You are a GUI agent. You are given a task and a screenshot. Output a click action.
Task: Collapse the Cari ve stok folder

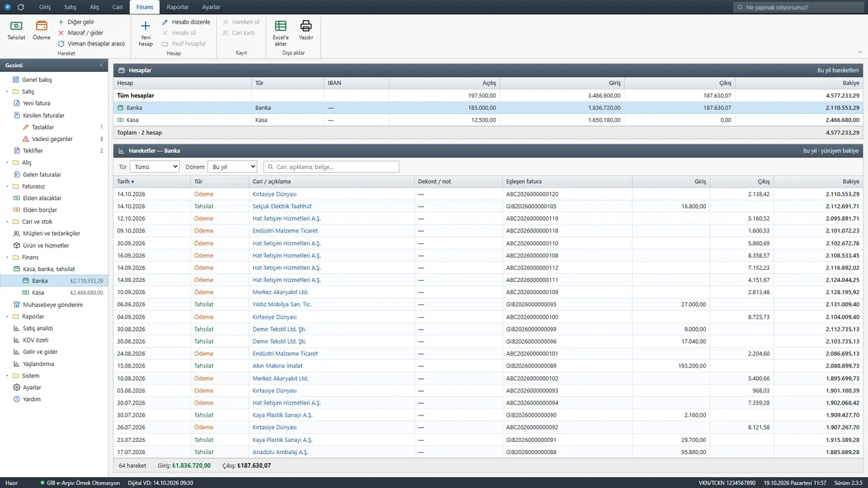tap(7, 222)
